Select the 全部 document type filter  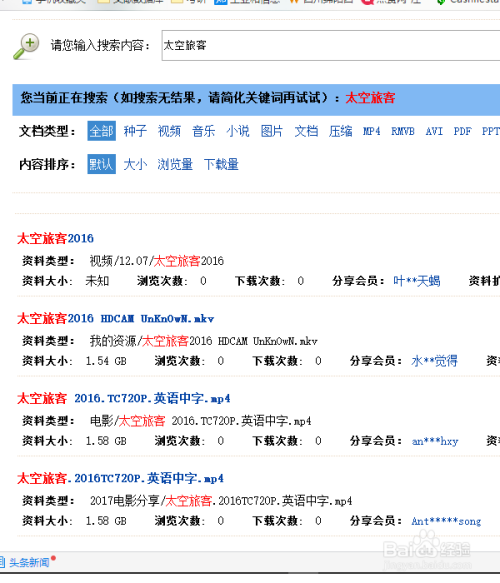(x=101, y=131)
